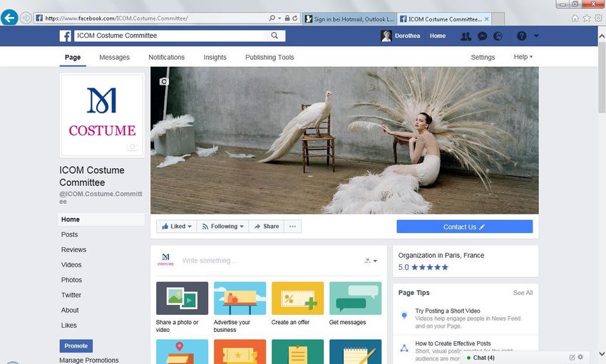606x364 pixels.
Task: Click See All page tips link
Action: (523, 293)
